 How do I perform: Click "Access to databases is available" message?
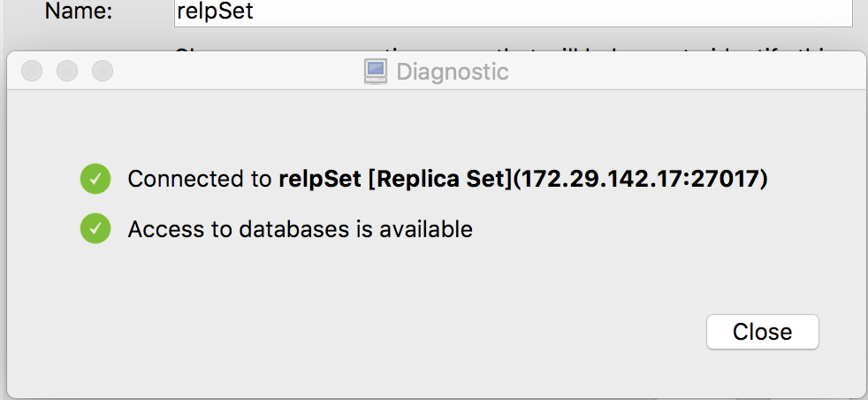(x=300, y=230)
